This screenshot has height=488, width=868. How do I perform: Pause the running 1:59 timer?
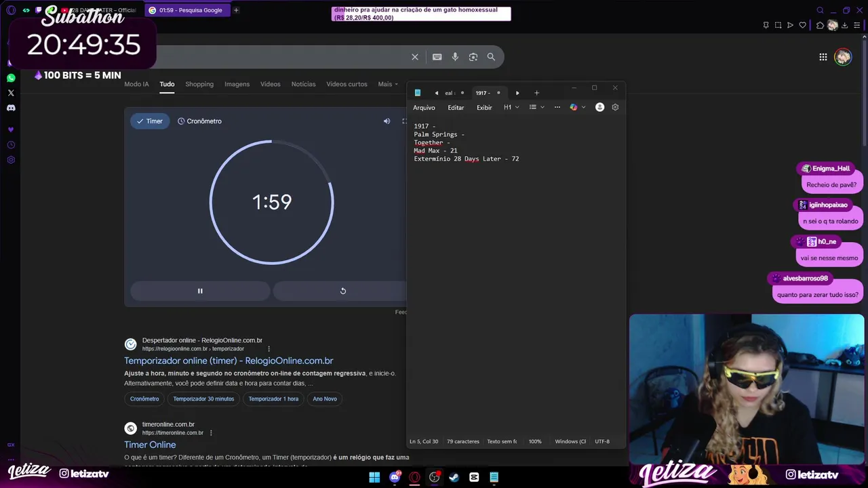[x=200, y=291]
